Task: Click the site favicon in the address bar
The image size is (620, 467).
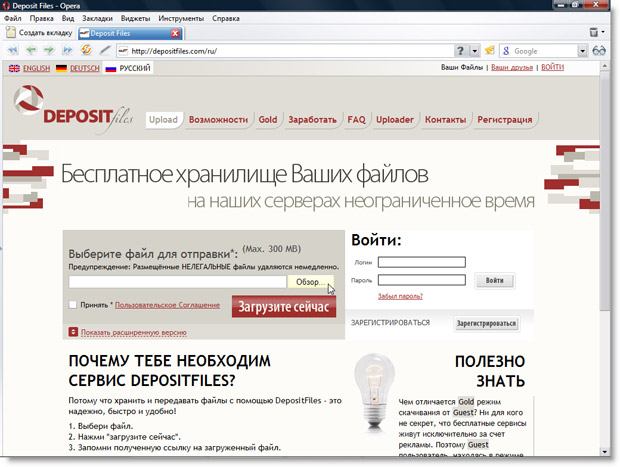Action: 123,51
